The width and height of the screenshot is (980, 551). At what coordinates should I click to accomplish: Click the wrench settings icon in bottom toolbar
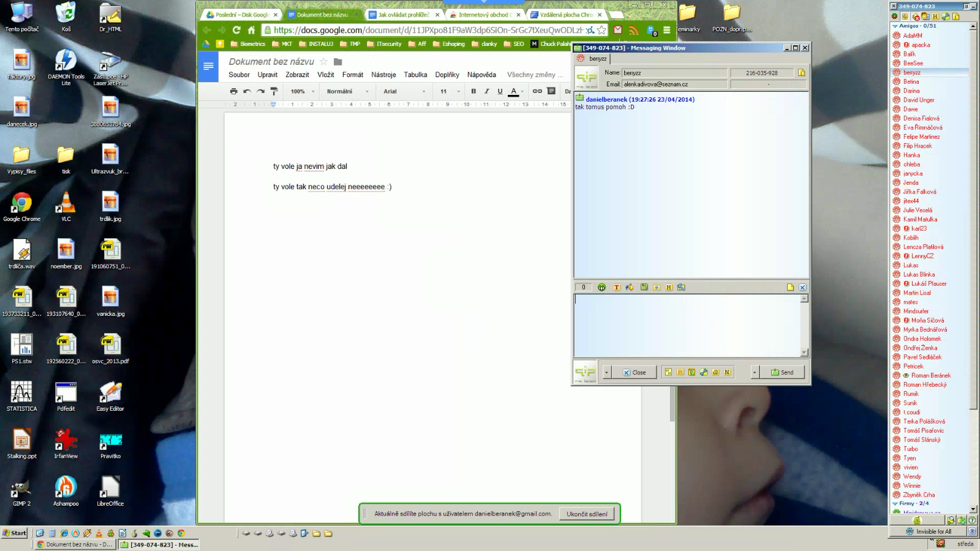[704, 372]
